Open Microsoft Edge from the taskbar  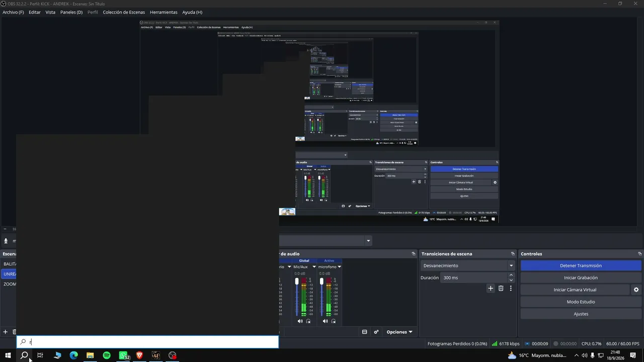click(73, 355)
